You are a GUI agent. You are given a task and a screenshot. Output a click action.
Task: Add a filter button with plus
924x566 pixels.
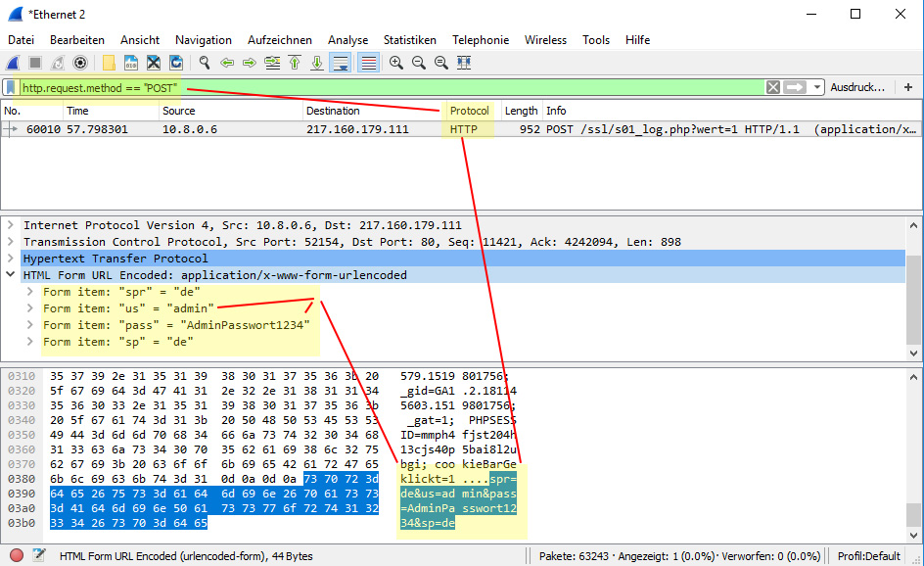pos(908,87)
